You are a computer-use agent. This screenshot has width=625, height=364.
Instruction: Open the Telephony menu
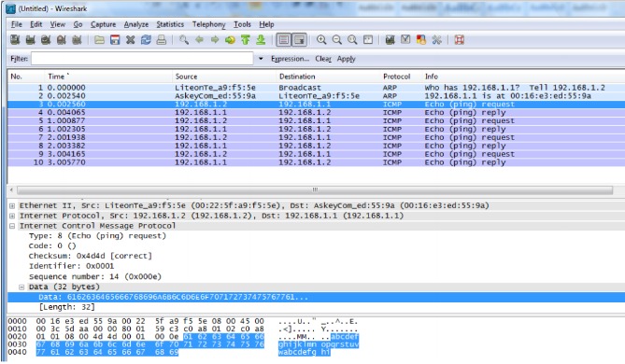coord(209,24)
